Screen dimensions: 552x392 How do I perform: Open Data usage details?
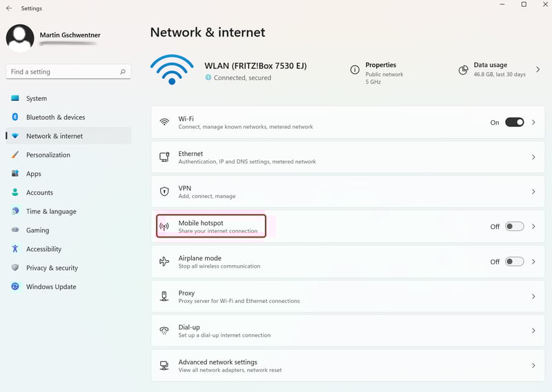[499, 70]
